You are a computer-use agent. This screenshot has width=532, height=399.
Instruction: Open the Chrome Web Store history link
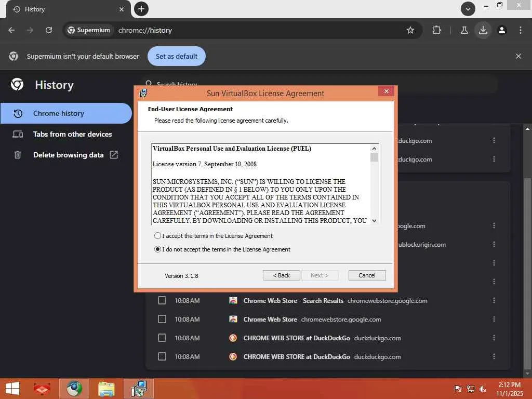tap(270, 320)
